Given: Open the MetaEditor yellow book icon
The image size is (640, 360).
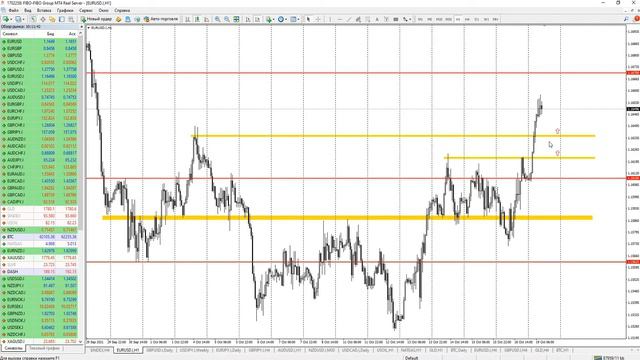Looking at the screenshot, I should pyautogui.click(x=118, y=19).
